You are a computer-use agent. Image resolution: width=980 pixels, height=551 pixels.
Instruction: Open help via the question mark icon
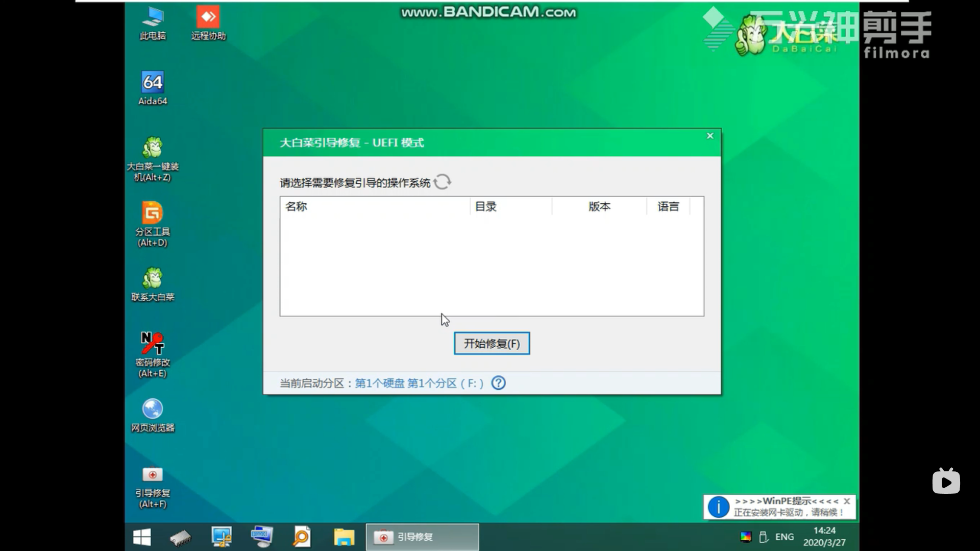(498, 382)
